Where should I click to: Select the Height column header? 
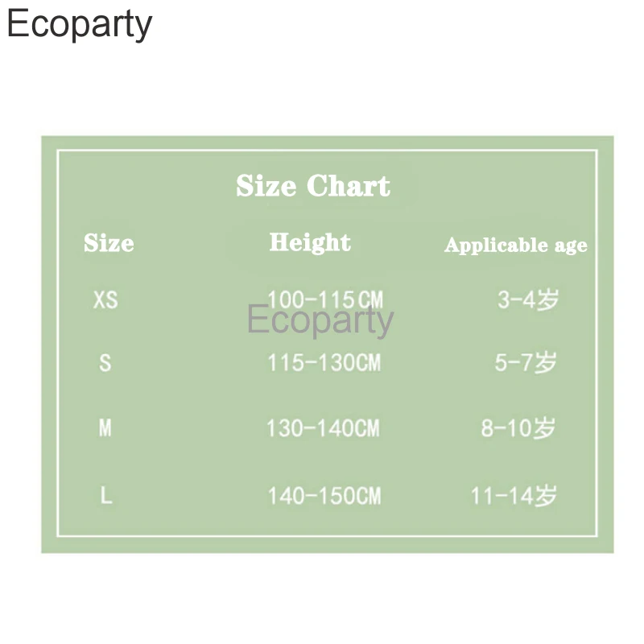click(x=310, y=242)
